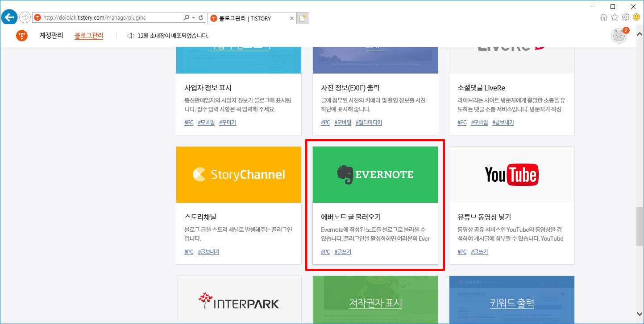
Task: Click the announcement speaker icon
Action: [x=131, y=36]
